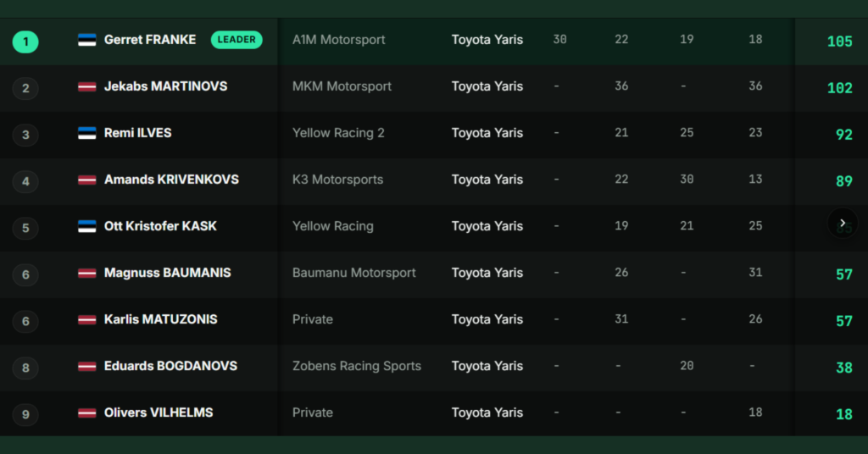Open driver Jekabs MARTINOVS entry
This screenshot has height=454, width=868.
tap(165, 86)
